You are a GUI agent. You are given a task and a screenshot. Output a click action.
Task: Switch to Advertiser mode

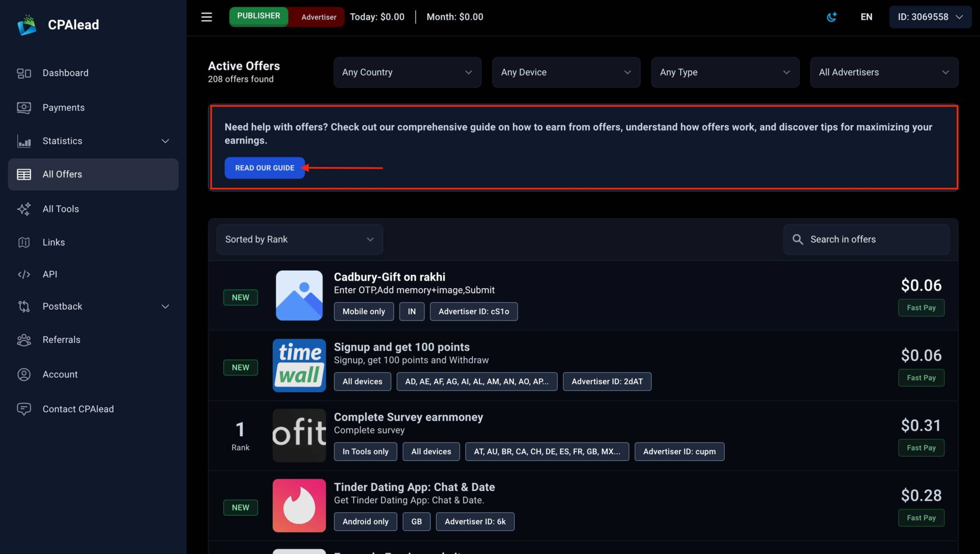pos(319,17)
